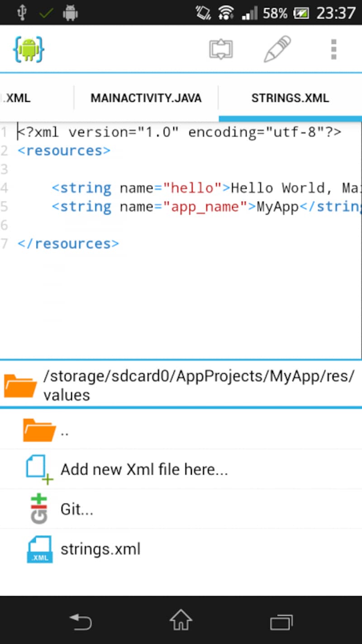Select the STRINGS.XML tab
The image size is (362, 644).
pos(290,98)
